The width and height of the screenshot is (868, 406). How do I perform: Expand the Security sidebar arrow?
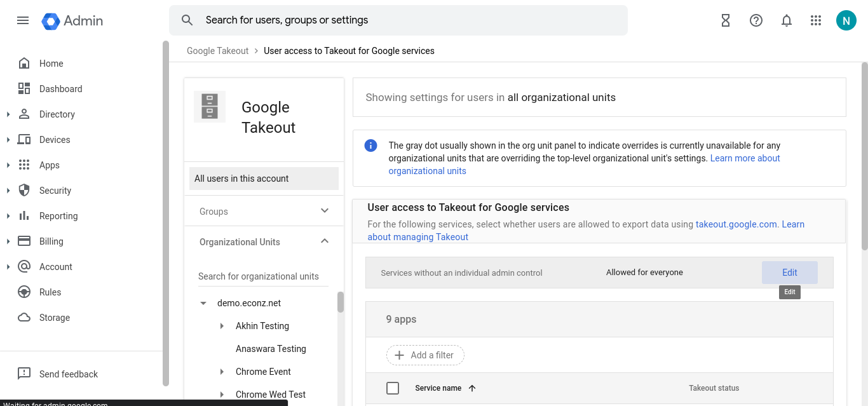[x=8, y=191]
